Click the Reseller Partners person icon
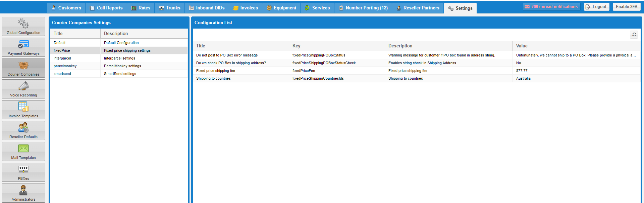Viewport: 644px width, 203px height. [x=399, y=8]
